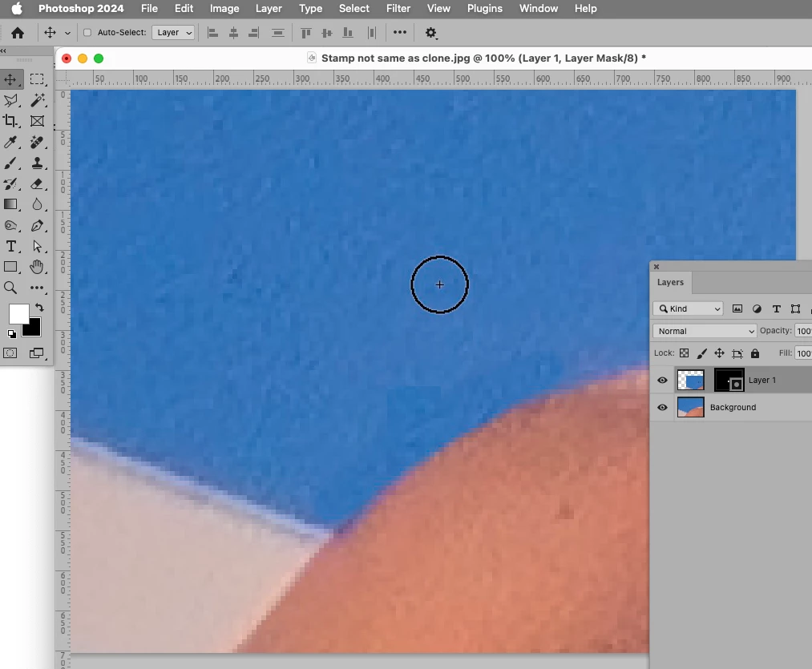Click the black background color swatch
Viewport: 812px width, 669px height.
click(x=33, y=328)
